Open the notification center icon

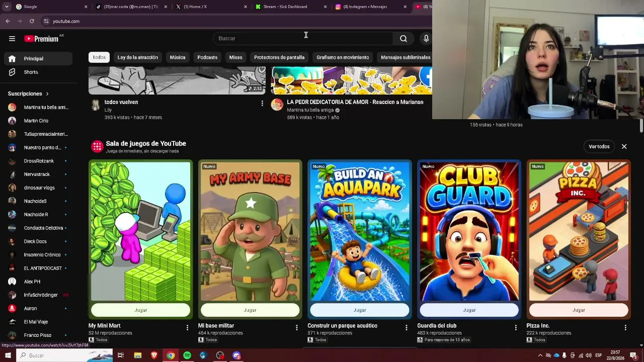(633, 355)
